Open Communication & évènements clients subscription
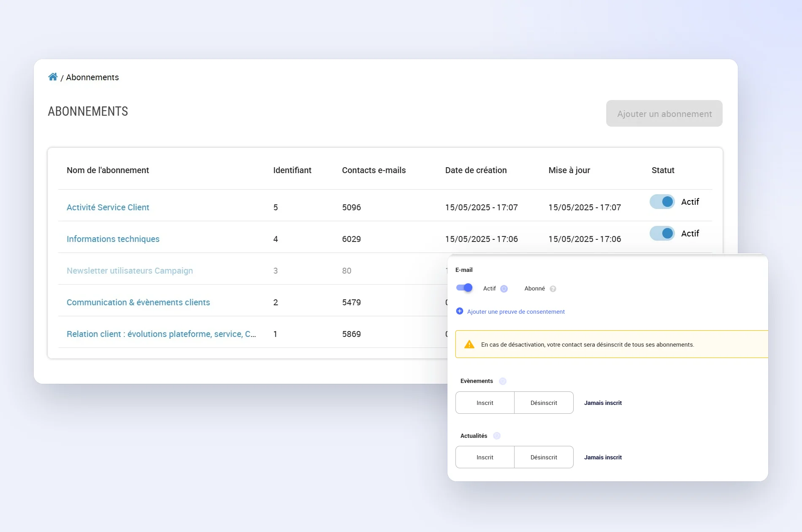 coord(138,302)
